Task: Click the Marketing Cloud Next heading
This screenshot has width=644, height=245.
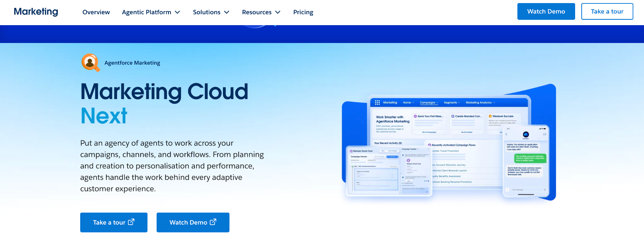Action: tap(164, 103)
